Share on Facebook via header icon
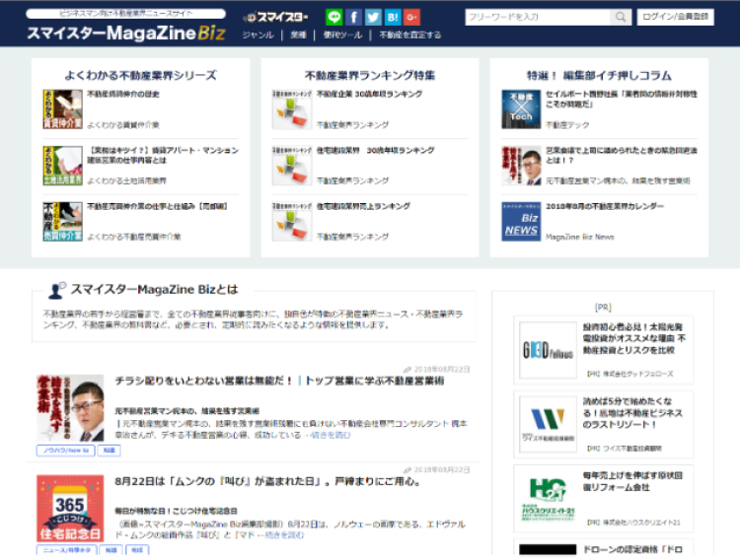Viewport: 740px width, 560px height. [353, 18]
